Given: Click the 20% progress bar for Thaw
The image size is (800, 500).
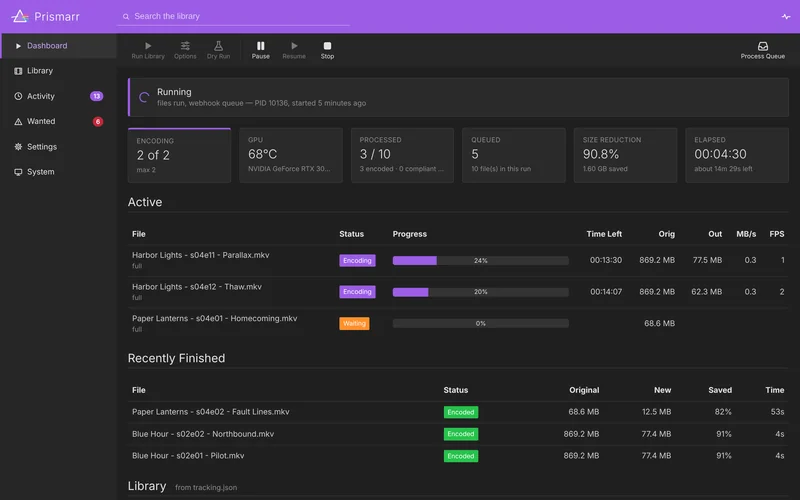Looking at the screenshot, I should [x=481, y=292].
